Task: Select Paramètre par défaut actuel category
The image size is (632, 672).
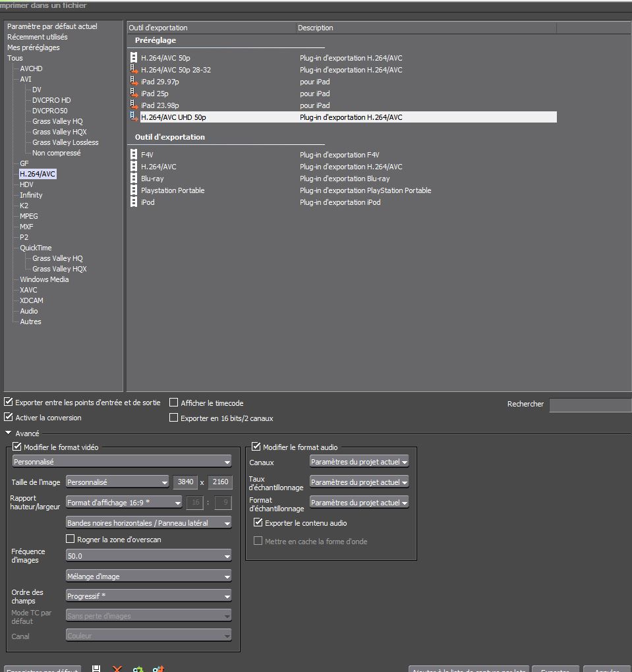Action: click(x=52, y=26)
